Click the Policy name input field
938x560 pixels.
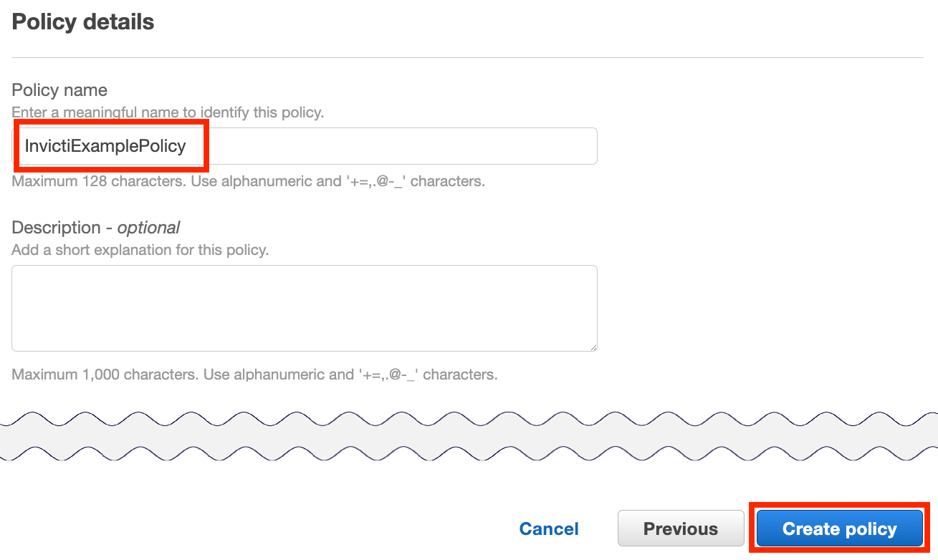[305, 145]
